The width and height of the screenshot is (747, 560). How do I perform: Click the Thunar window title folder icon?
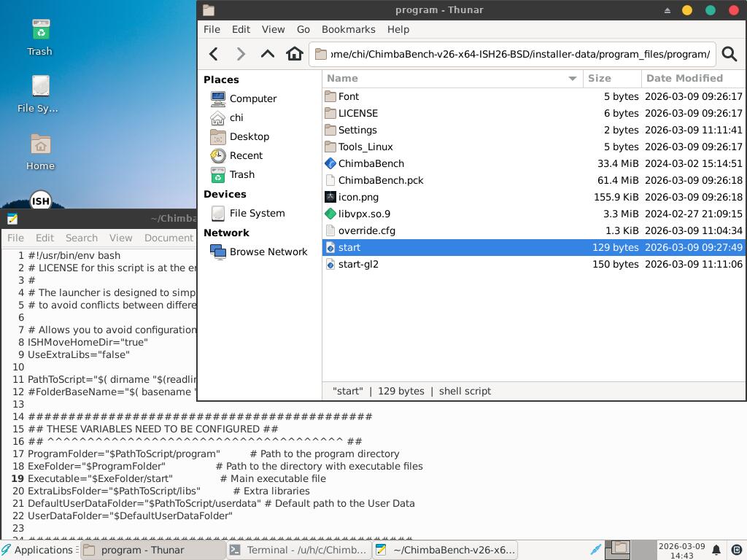(x=208, y=10)
